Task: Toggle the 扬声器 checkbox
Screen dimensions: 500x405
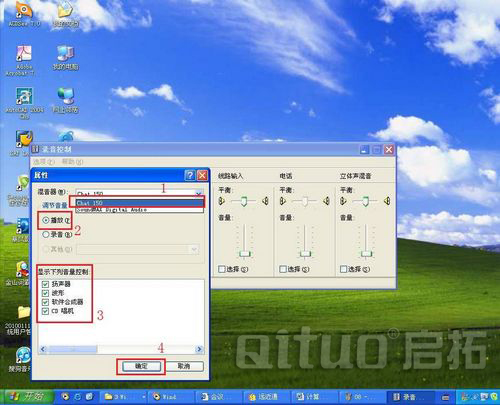Action: [x=45, y=284]
